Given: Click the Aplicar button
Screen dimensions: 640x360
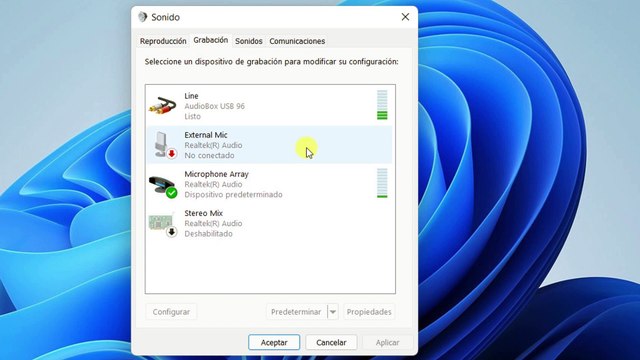Looking at the screenshot, I should 387,342.
